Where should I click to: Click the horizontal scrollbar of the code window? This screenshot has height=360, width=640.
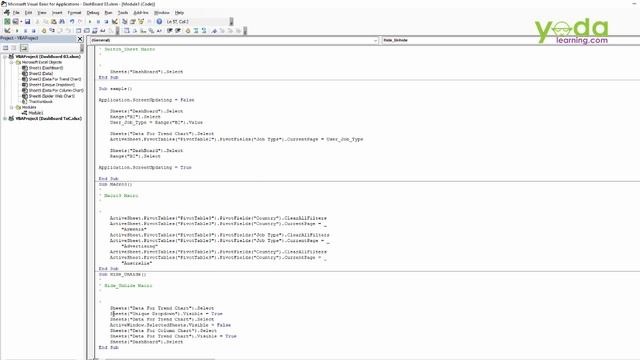pos(159,359)
